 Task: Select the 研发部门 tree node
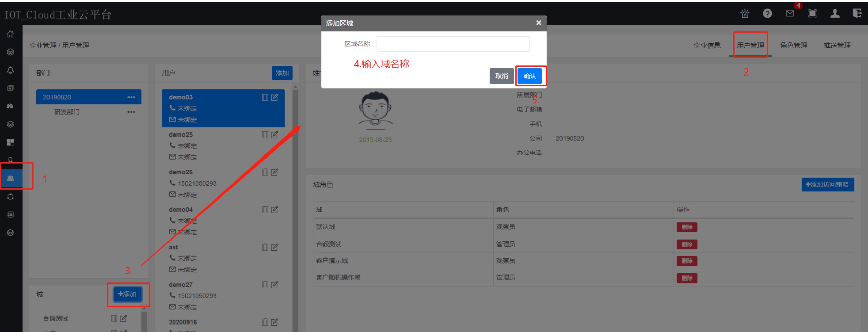click(x=67, y=112)
